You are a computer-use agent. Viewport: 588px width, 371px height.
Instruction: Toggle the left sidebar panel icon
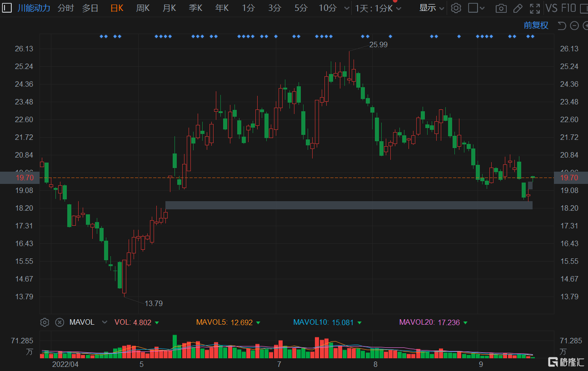tap(7, 8)
